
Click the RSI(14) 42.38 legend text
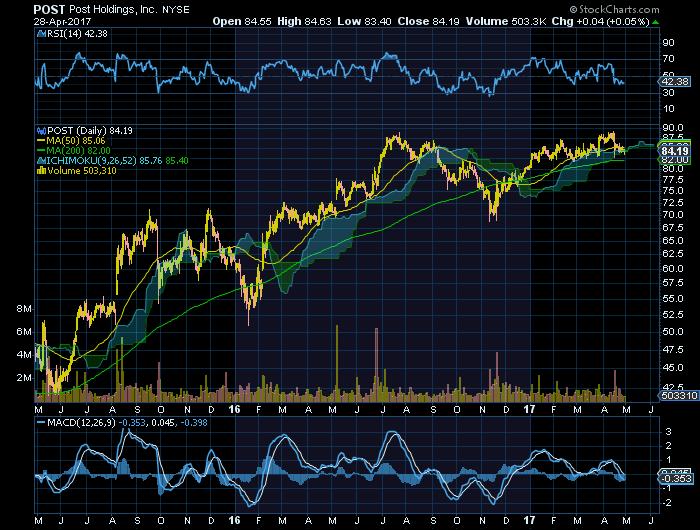(x=77, y=33)
